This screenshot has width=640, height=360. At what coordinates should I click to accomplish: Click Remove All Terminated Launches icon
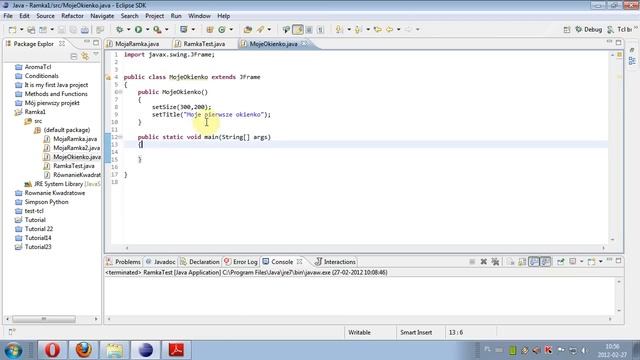coord(495,262)
